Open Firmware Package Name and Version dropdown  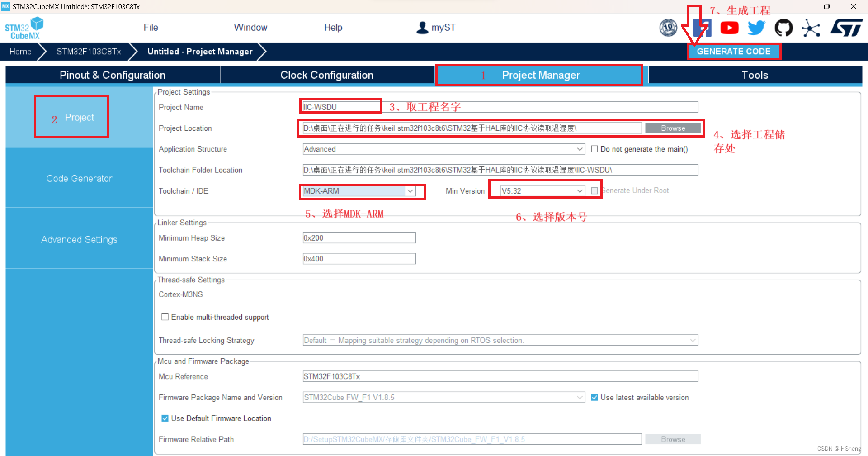pyautogui.click(x=444, y=398)
